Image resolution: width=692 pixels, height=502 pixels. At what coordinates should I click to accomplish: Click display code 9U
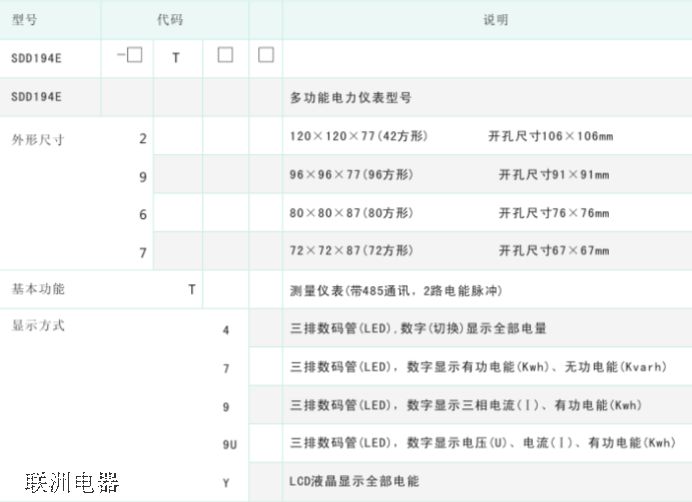point(229,443)
